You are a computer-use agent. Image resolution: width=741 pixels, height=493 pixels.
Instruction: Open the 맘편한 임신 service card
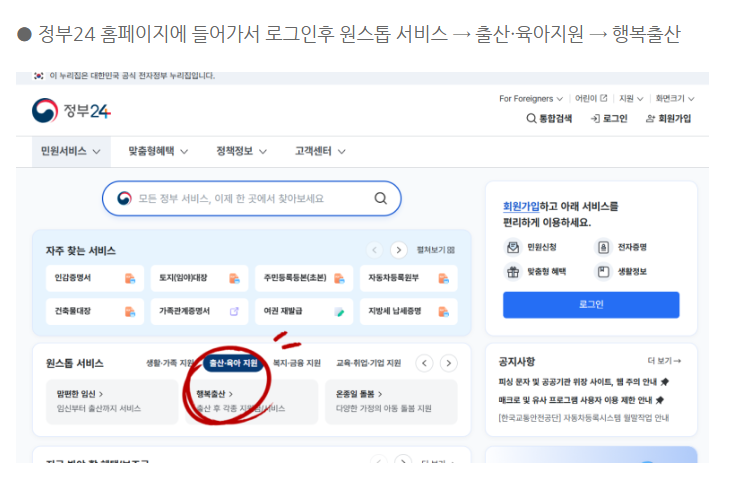click(x=112, y=401)
